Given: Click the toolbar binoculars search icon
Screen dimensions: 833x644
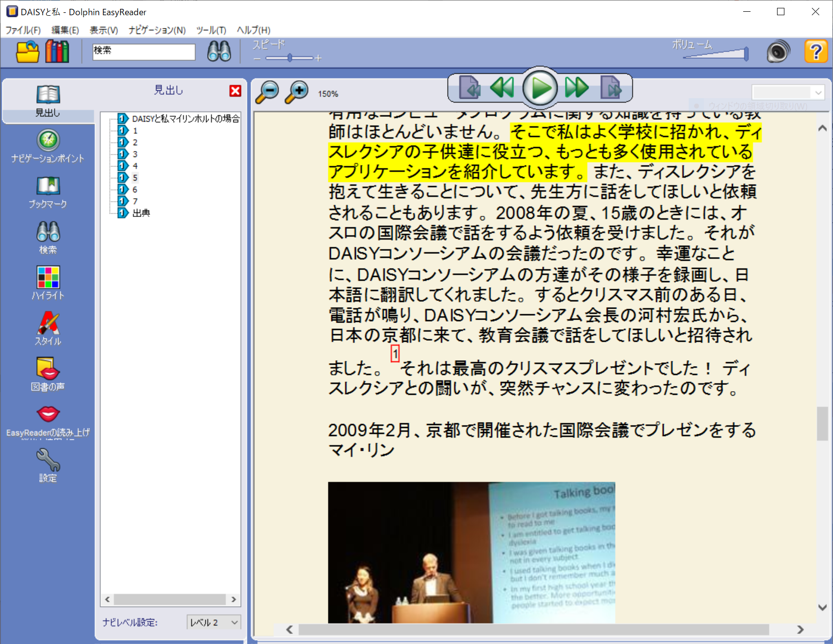Looking at the screenshot, I should (219, 51).
